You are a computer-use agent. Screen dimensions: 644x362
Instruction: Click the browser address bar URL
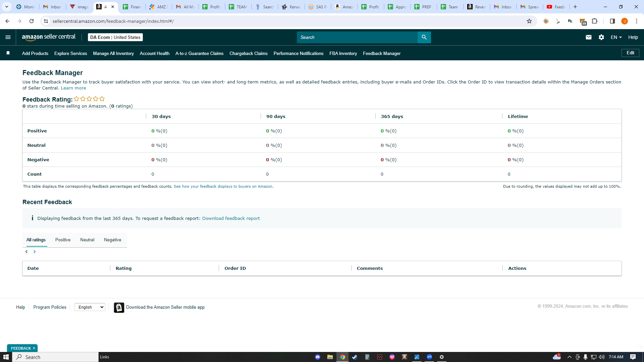pos(113,21)
